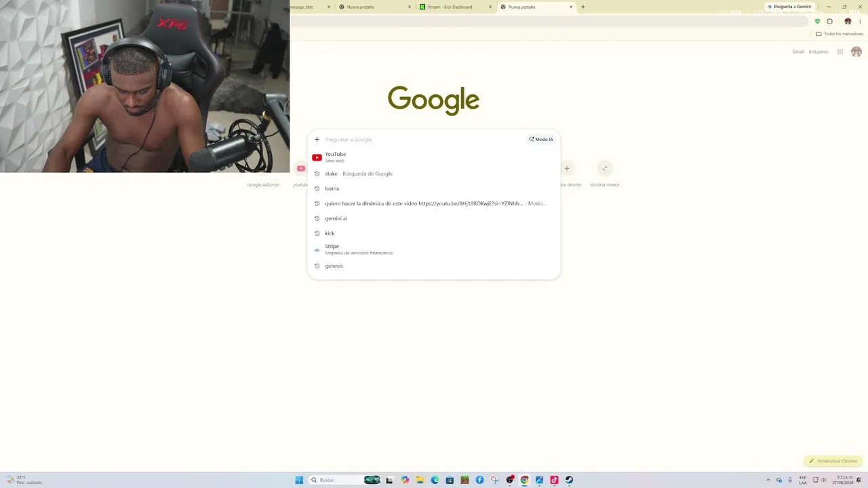This screenshot has width=868, height=488.
Task: Open OBS Studio from the taskbar
Action: pos(510,480)
